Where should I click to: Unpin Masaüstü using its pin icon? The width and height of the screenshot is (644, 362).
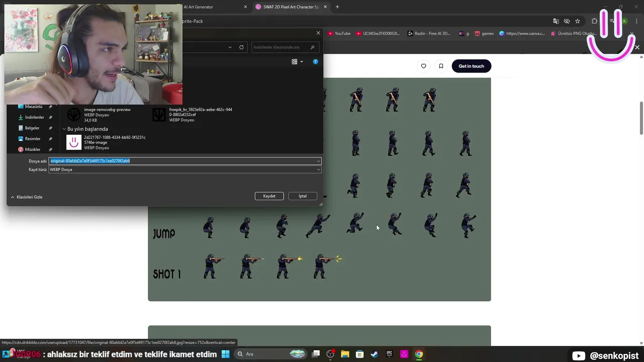click(50, 107)
